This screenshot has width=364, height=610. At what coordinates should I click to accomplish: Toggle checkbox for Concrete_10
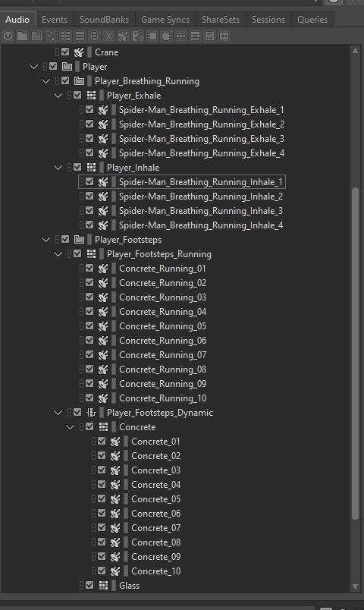(102, 571)
